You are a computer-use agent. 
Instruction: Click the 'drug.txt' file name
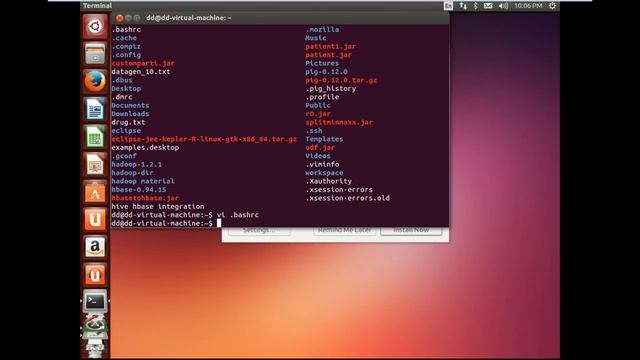(128, 122)
